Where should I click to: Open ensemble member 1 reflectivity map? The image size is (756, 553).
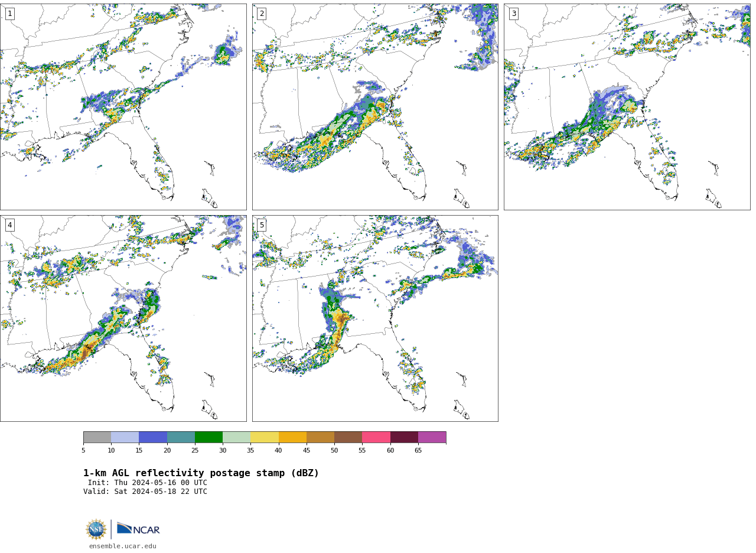123,107
